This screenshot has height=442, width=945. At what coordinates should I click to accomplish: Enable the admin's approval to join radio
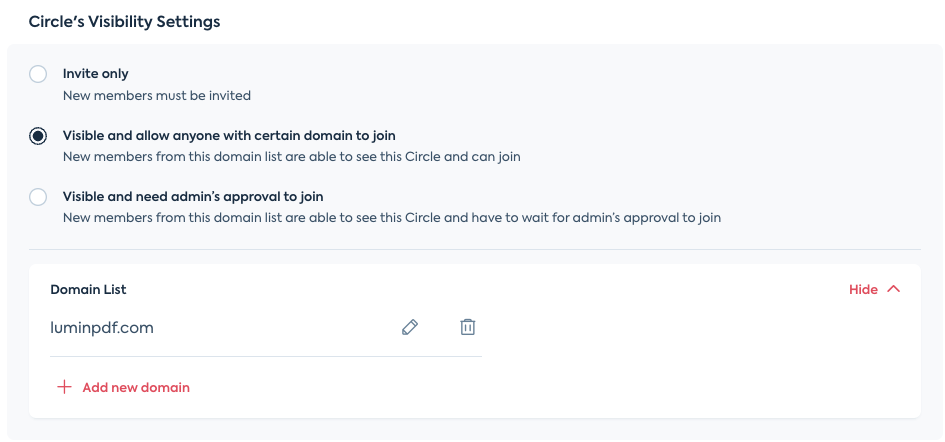(x=38, y=197)
